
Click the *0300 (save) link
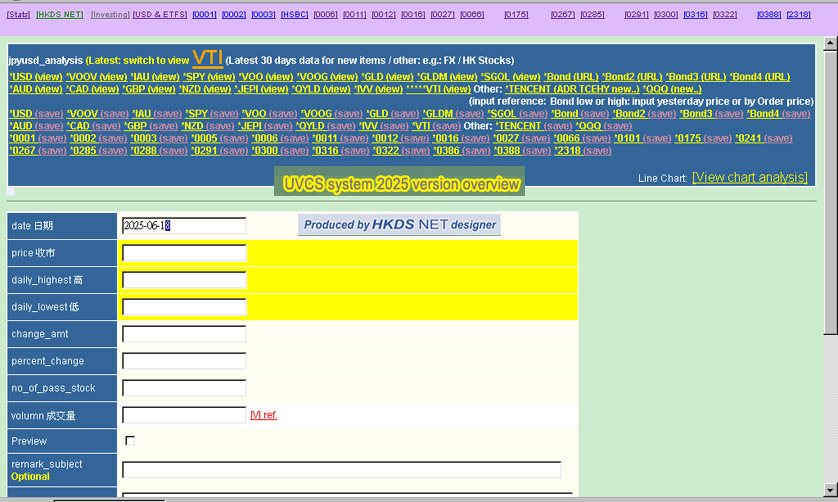pos(280,151)
